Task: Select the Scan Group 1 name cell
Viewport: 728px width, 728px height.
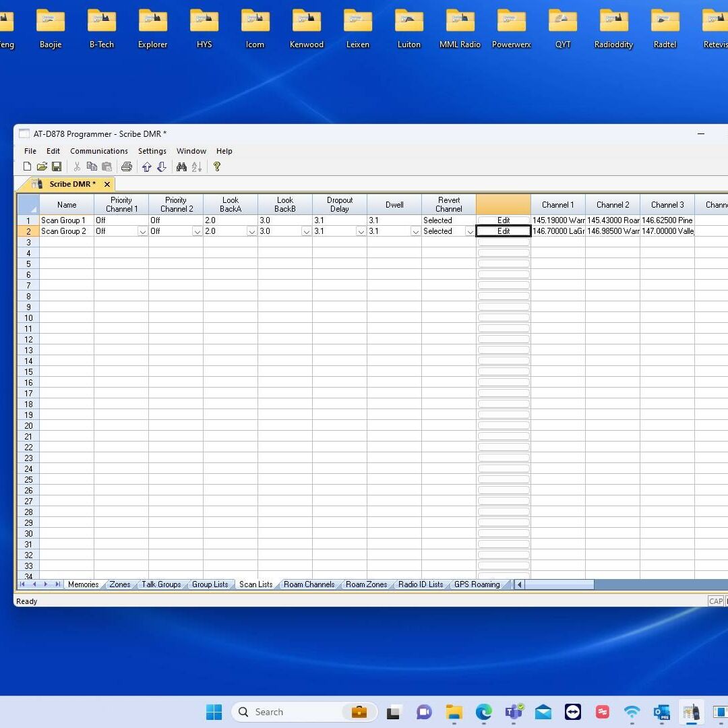Action: [x=67, y=220]
